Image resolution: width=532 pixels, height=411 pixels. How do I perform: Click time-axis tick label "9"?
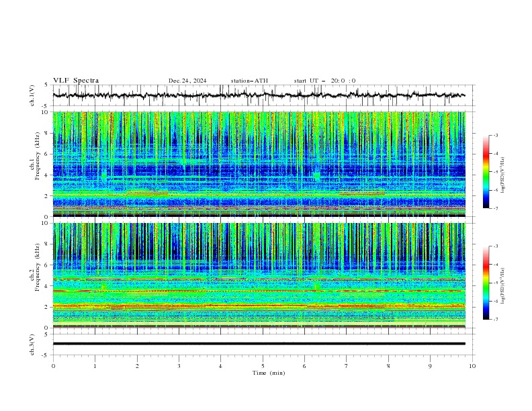430,366
